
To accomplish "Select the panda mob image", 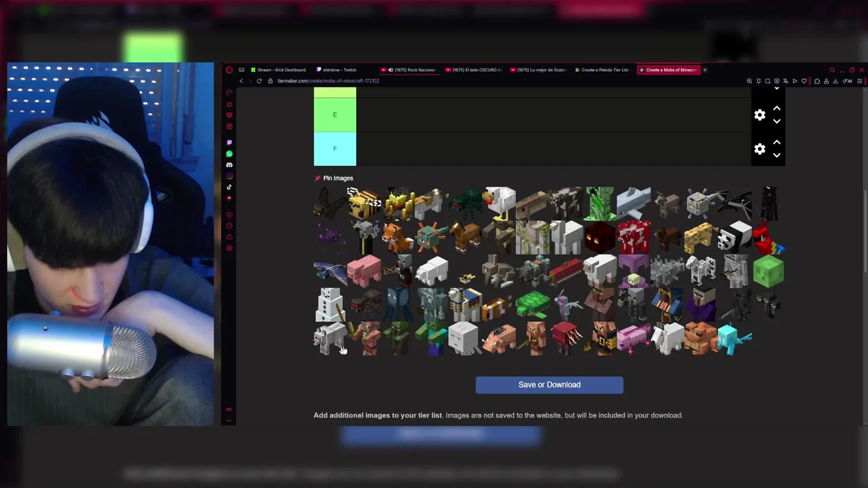I will (734, 238).
